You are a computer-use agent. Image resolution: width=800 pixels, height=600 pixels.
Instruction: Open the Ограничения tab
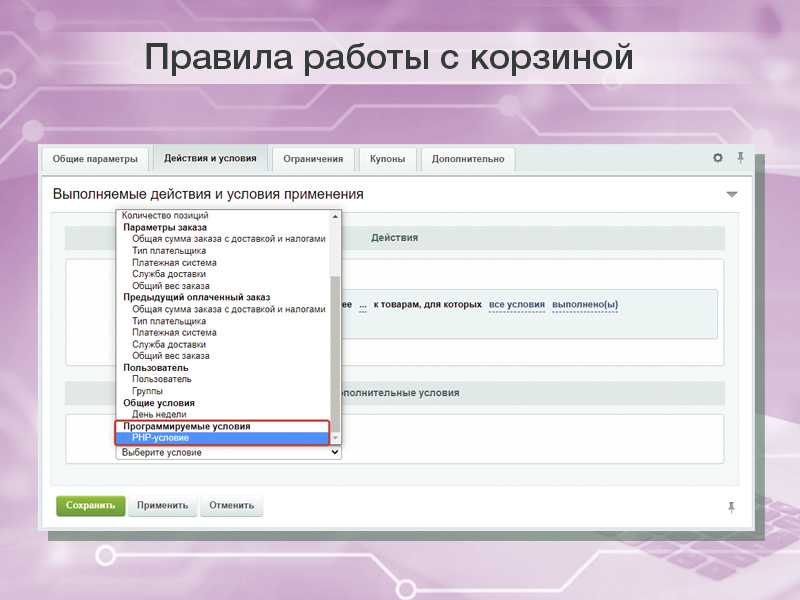[x=313, y=158]
